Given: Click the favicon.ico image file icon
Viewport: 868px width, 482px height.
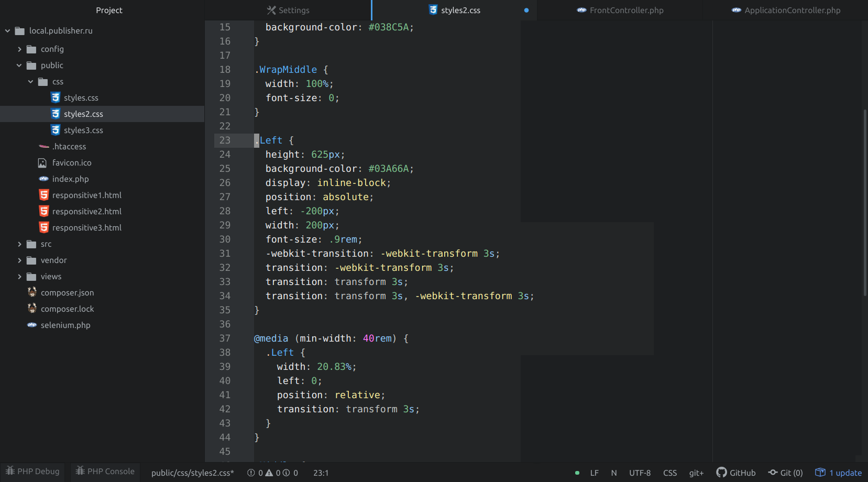Looking at the screenshot, I should [x=42, y=163].
